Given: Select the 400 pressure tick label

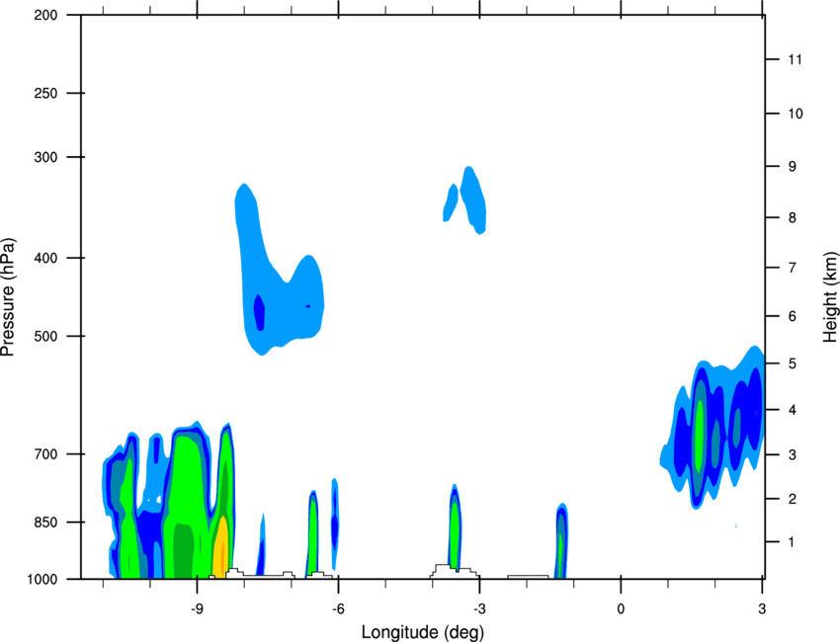Looking at the screenshot, I should pyautogui.click(x=45, y=258).
